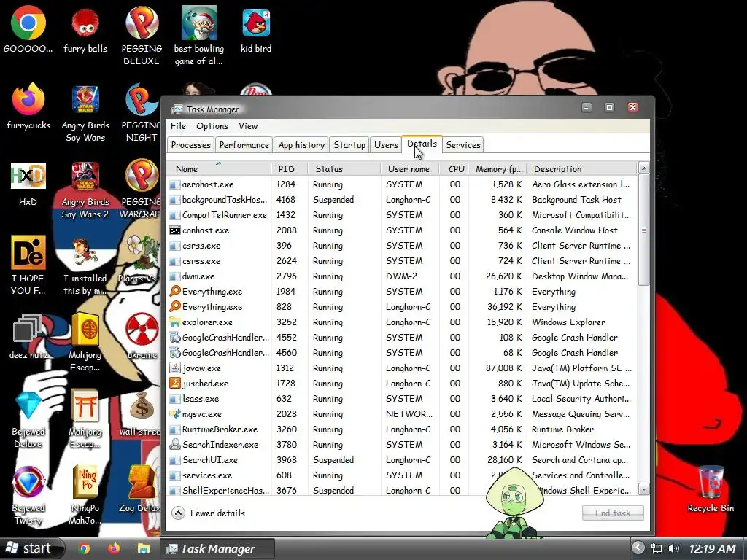
Task: Switch to the Processes tab
Action: point(190,145)
